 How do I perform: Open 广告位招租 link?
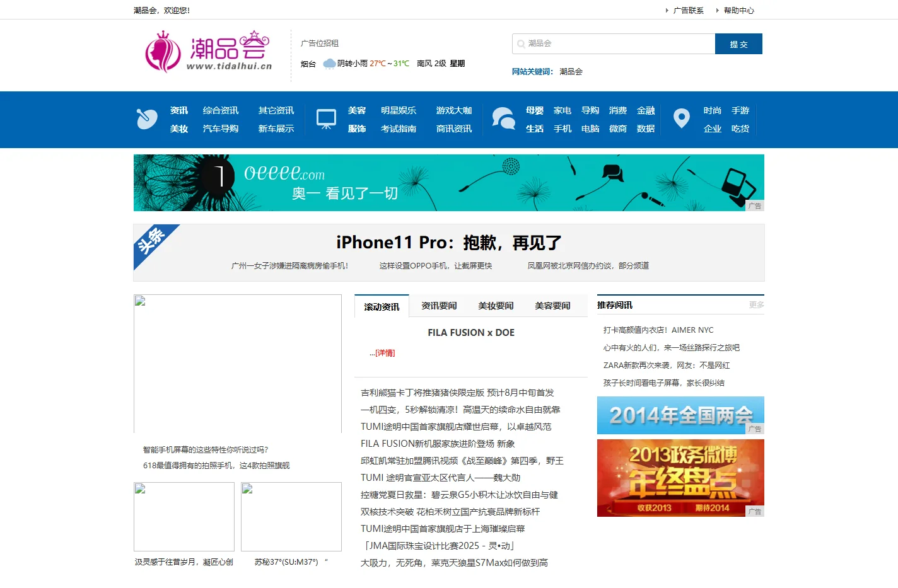tap(320, 43)
